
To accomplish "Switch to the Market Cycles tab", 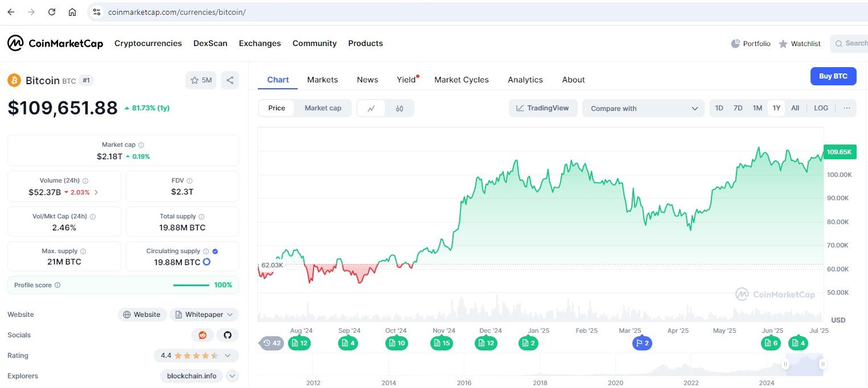I will (462, 80).
